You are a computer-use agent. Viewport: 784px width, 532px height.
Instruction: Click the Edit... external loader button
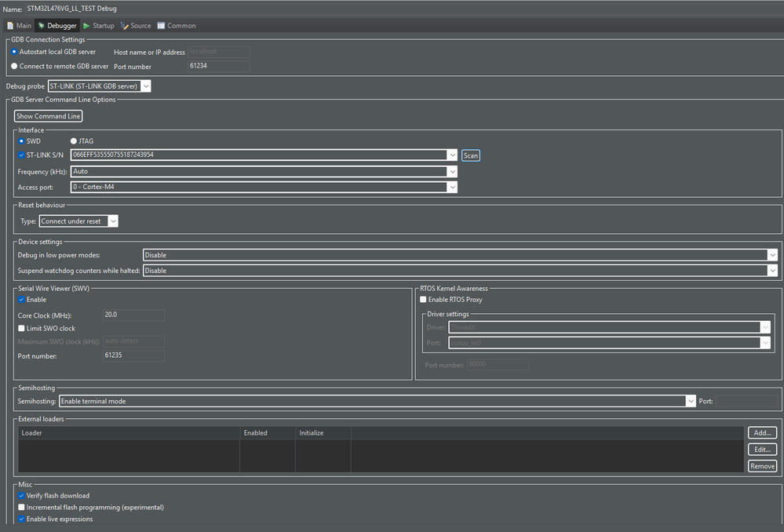coord(763,450)
